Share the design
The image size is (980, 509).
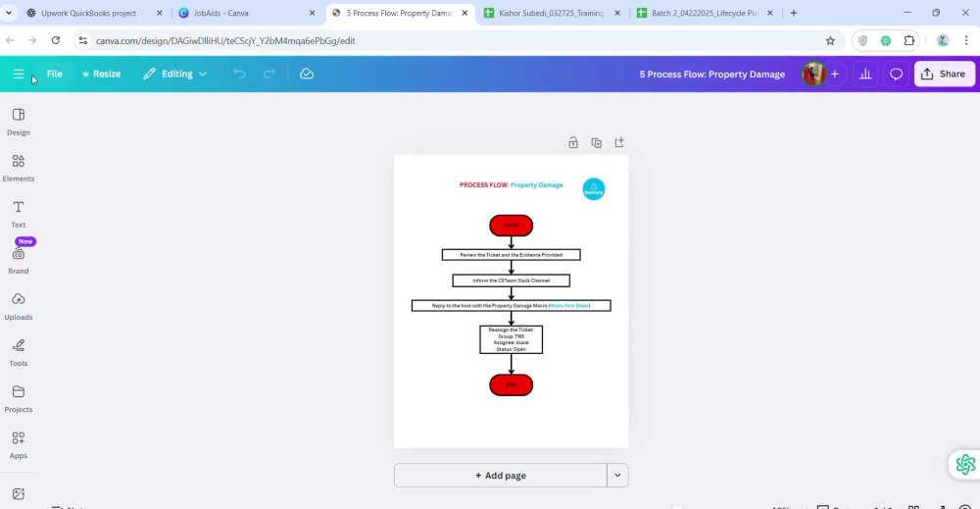pyautogui.click(x=944, y=74)
